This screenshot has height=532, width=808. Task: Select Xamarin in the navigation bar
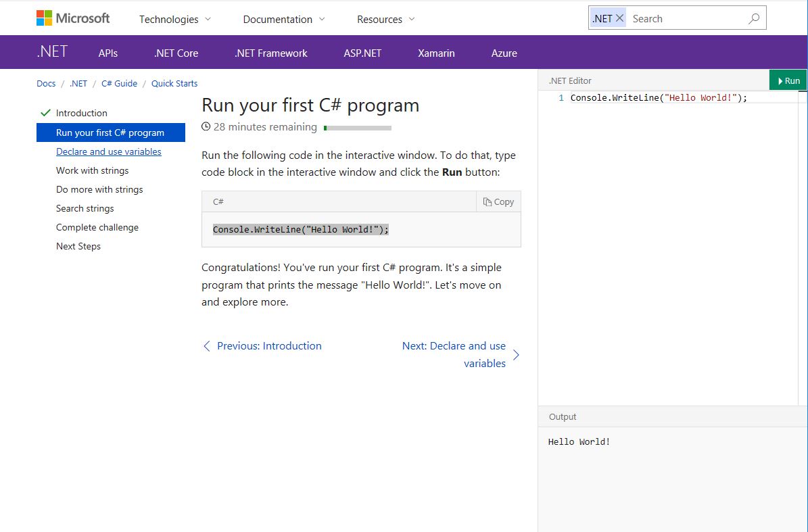point(436,53)
